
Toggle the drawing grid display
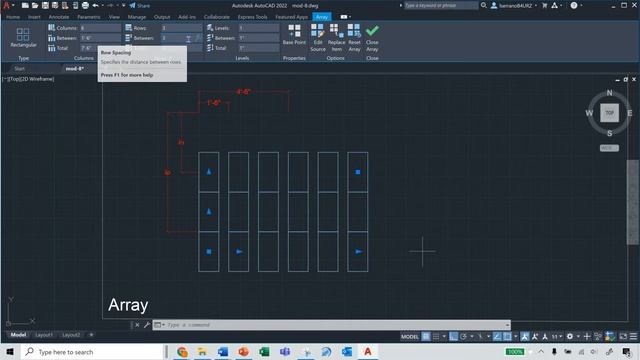point(426,336)
